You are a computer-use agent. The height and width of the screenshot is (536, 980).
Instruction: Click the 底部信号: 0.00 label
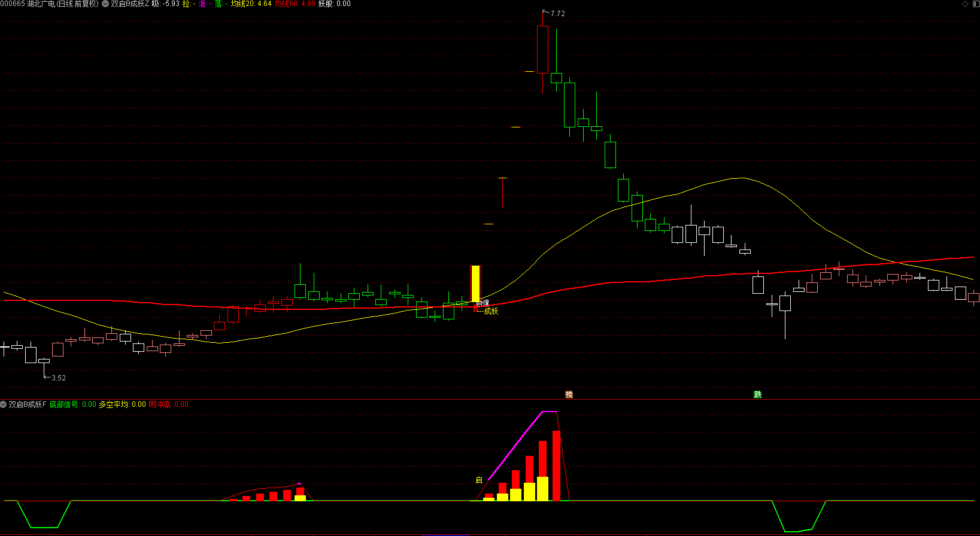point(72,404)
